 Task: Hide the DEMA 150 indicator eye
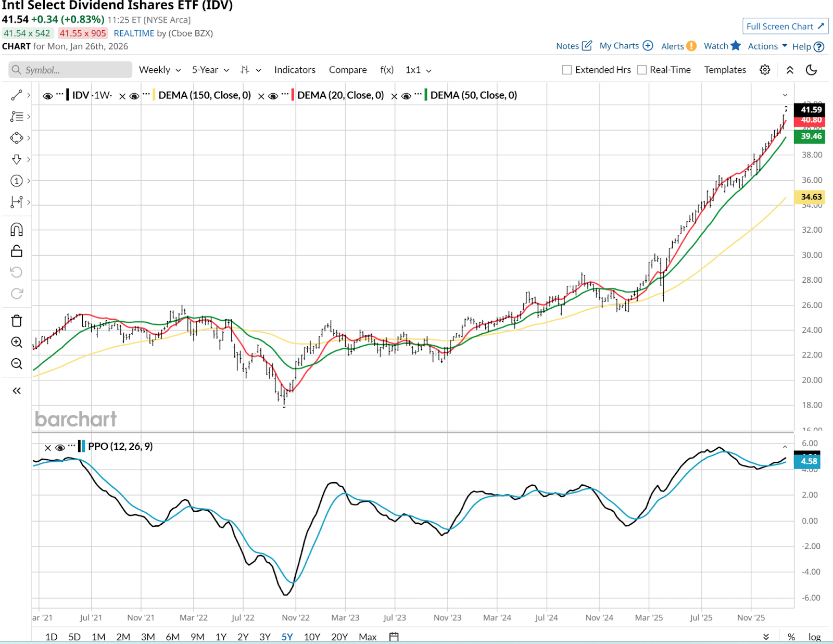(134, 96)
